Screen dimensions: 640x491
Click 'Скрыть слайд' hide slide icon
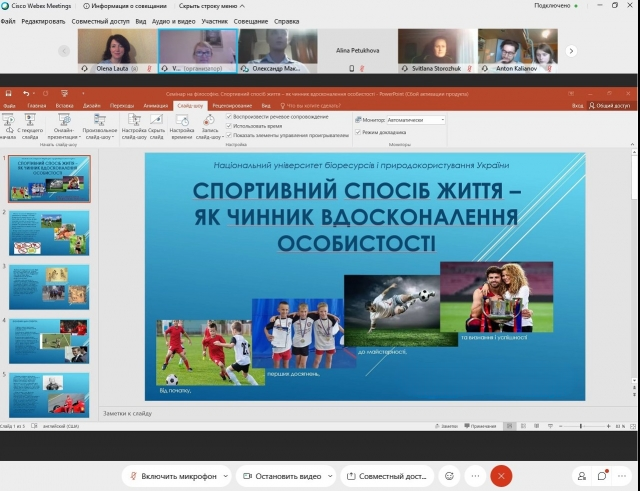click(x=156, y=124)
